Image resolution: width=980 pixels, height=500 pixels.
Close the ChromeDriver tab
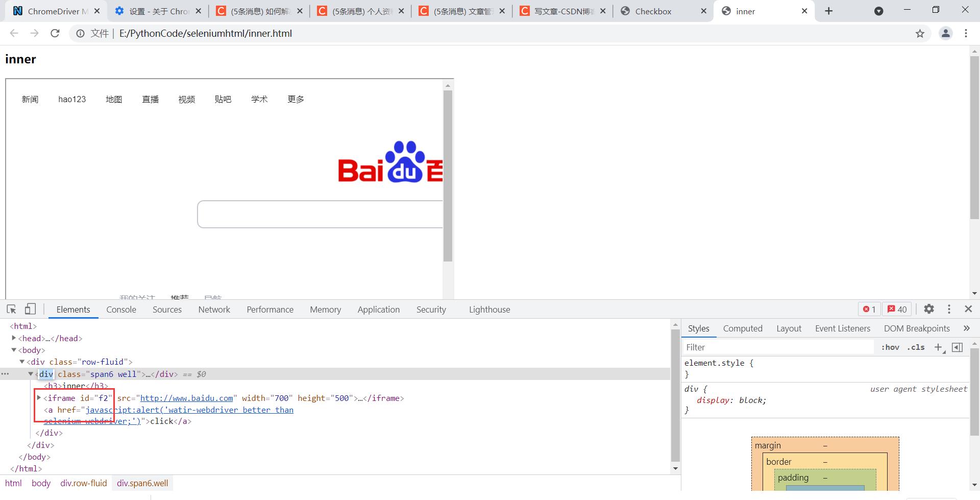(97, 11)
